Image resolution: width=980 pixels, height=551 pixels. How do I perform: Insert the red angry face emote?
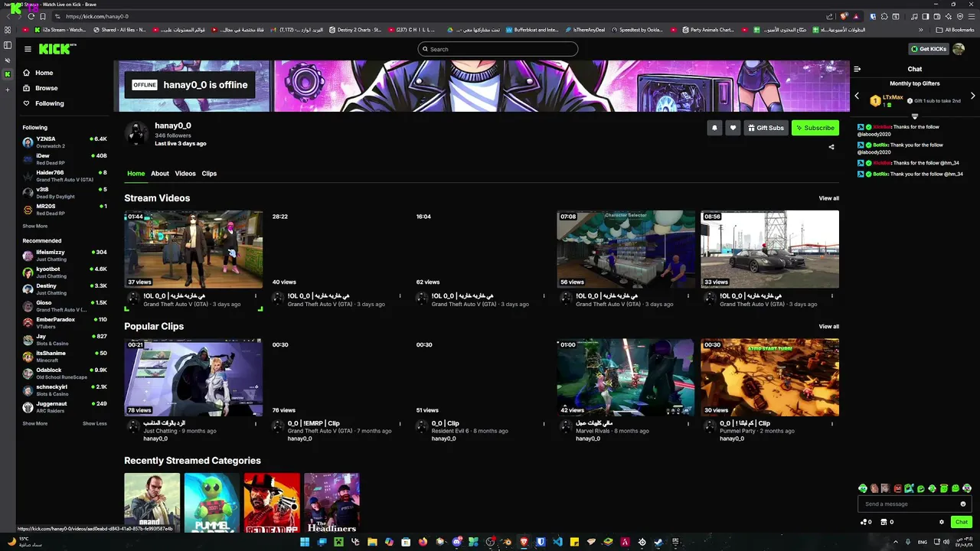897,488
